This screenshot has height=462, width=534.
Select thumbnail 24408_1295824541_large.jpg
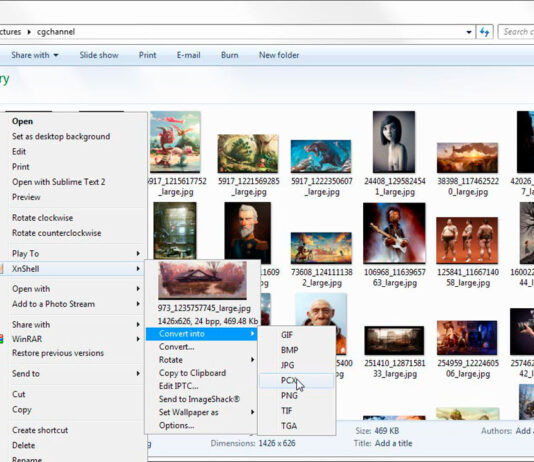(x=394, y=142)
